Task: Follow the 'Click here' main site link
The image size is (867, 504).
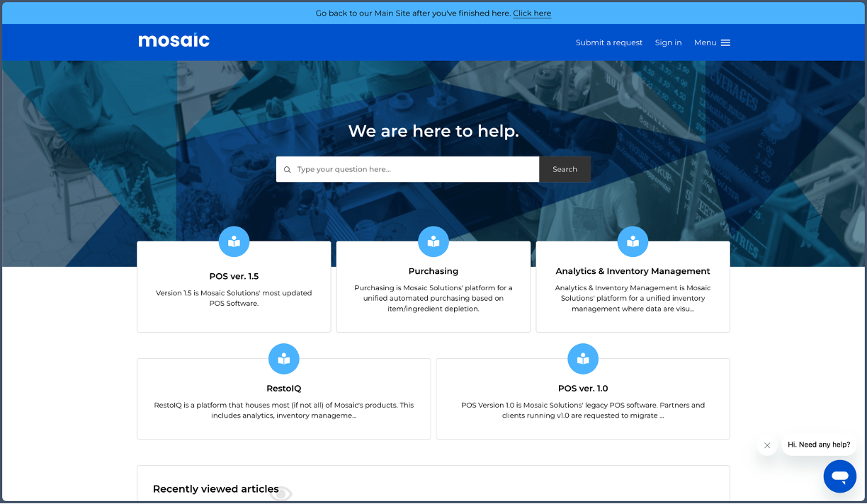Action: 532,13
